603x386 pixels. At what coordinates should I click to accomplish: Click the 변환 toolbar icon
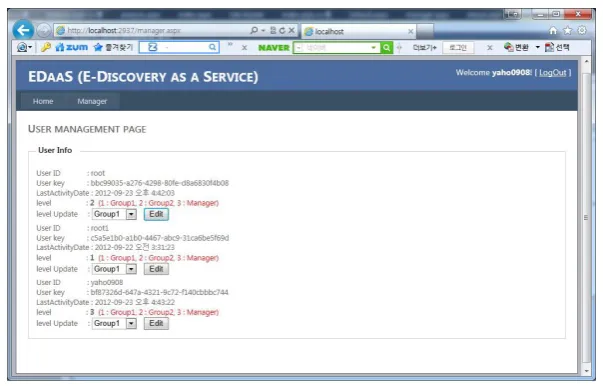(x=516, y=47)
